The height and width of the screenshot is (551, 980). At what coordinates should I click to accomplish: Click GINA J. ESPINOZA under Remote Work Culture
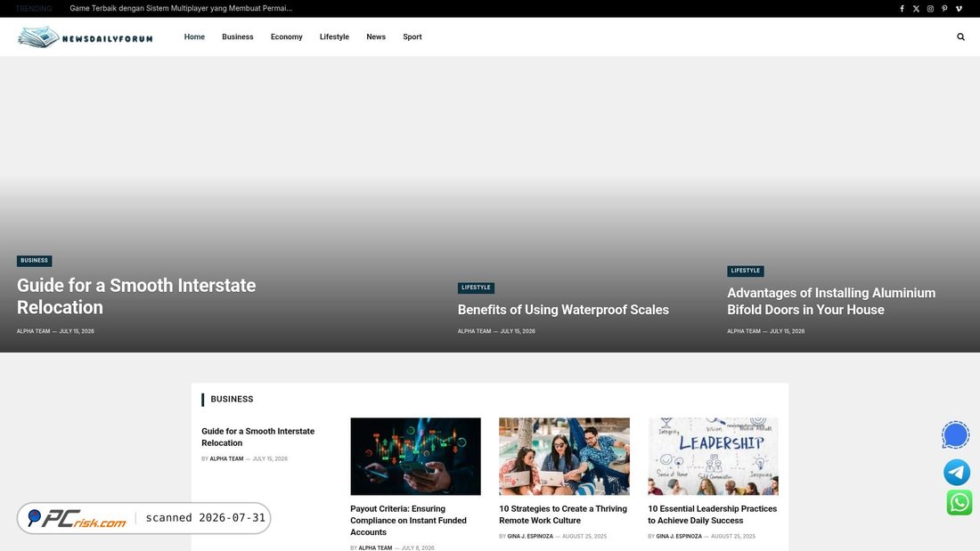530,536
